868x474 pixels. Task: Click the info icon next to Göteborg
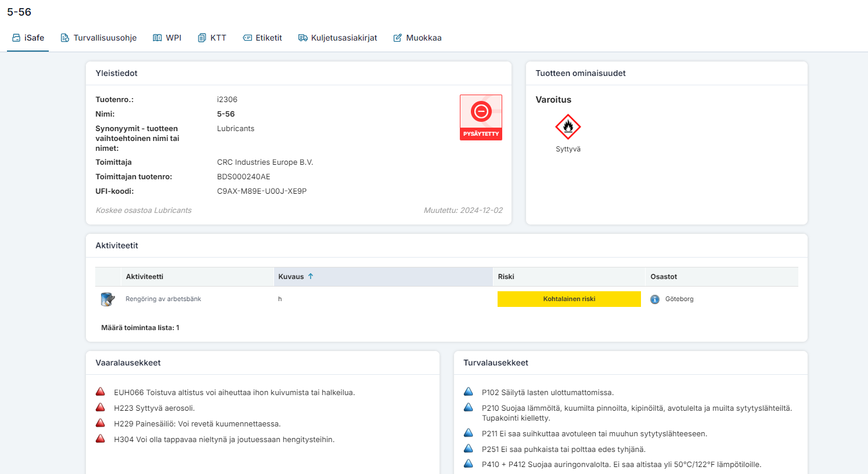pos(655,299)
